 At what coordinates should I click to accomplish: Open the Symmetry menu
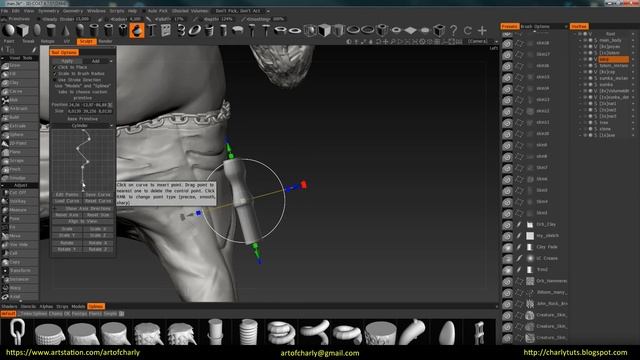pyautogui.click(x=48, y=11)
